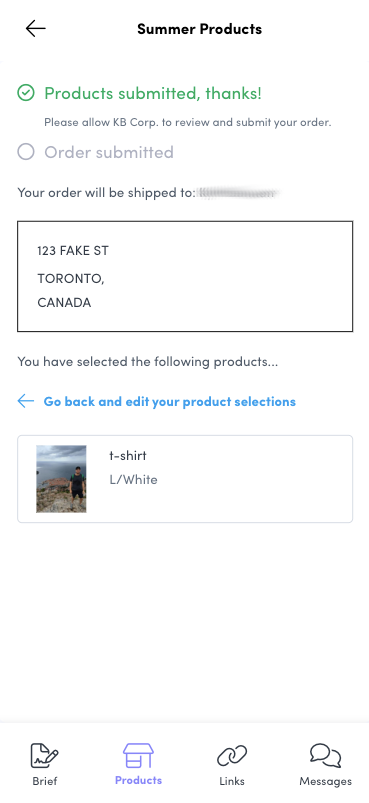Click the t-shirt product thumbnail photo
Viewport: 369px width, 803px height.
(x=61, y=479)
